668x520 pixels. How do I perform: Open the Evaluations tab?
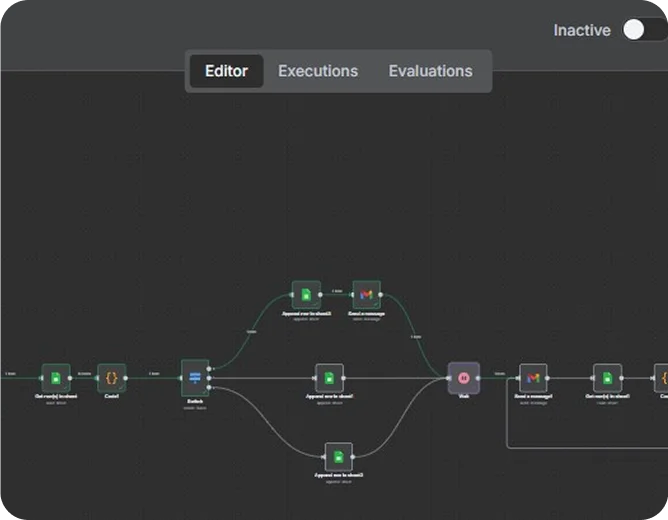pyautogui.click(x=430, y=71)
